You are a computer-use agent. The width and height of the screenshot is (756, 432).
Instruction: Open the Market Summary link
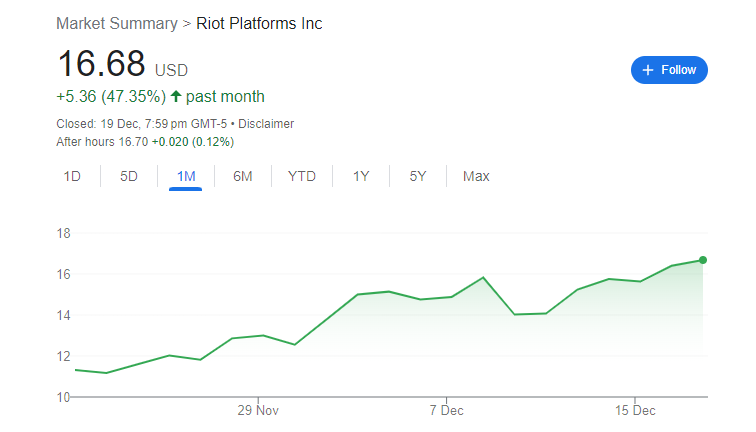coord(114,23)
